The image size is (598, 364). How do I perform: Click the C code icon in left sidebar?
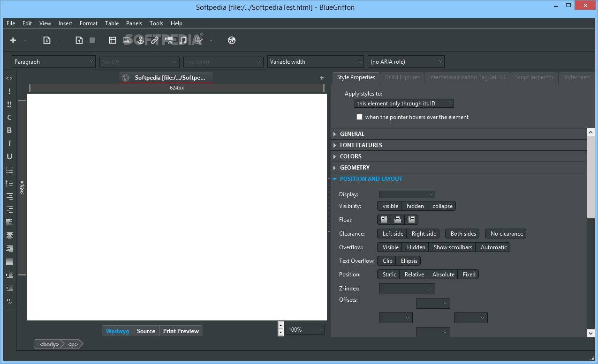coord(9,118)
